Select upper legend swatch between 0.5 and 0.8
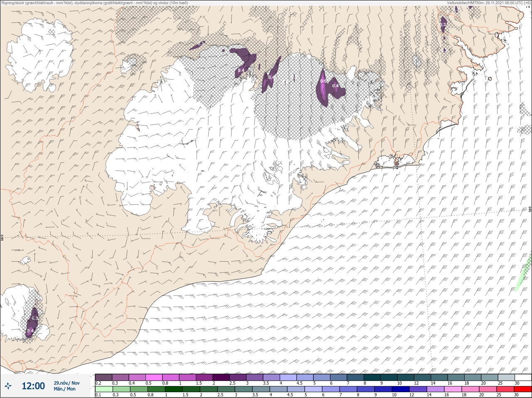Viewport: 532px width, 398px height. coord(154,377)
